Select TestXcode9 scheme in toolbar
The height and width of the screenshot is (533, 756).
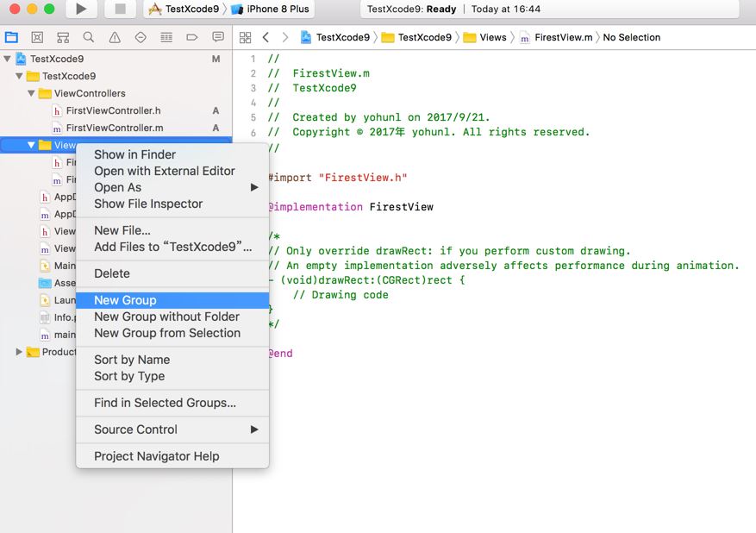coord(184,9)
